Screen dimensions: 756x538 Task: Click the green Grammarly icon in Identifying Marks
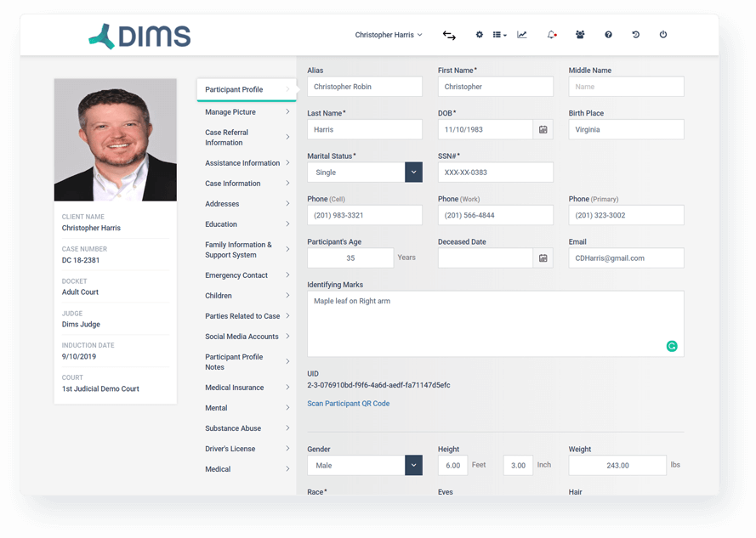pos(672,346)
